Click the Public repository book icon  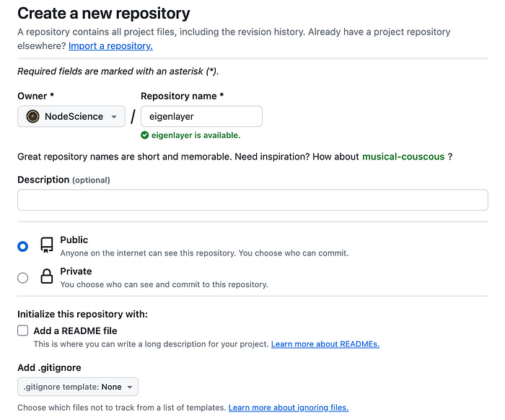pos(47,245)
